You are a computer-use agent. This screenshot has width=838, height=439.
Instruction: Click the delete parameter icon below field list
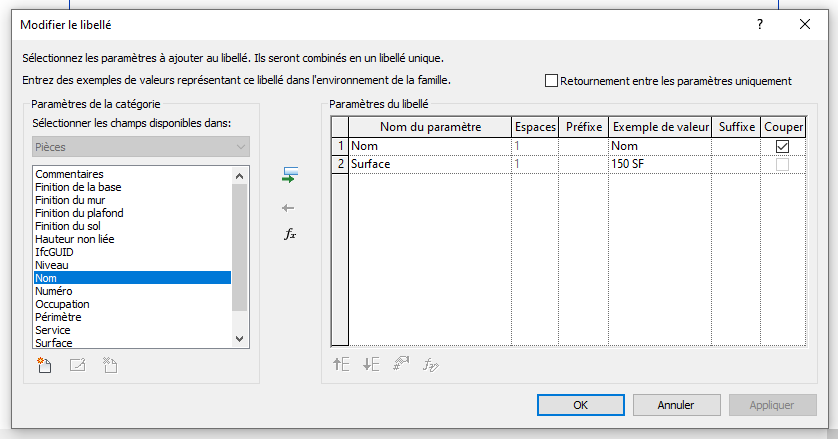110,365
